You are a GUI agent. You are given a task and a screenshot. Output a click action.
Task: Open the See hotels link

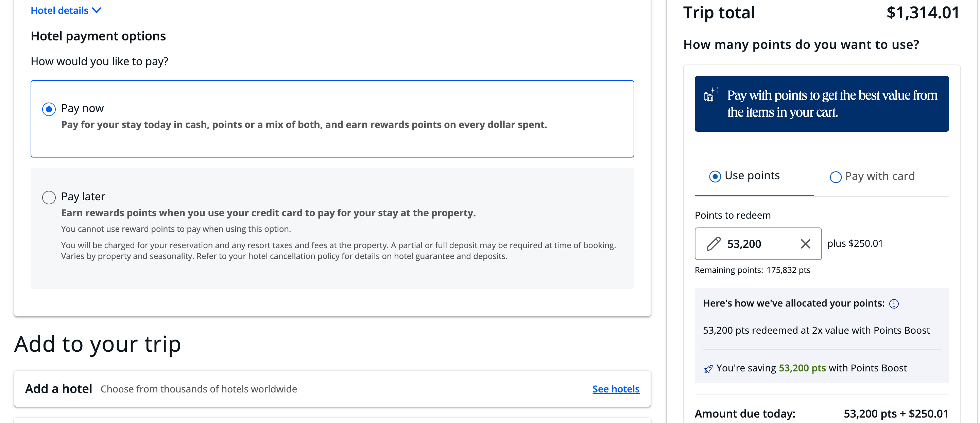(616, 389)
